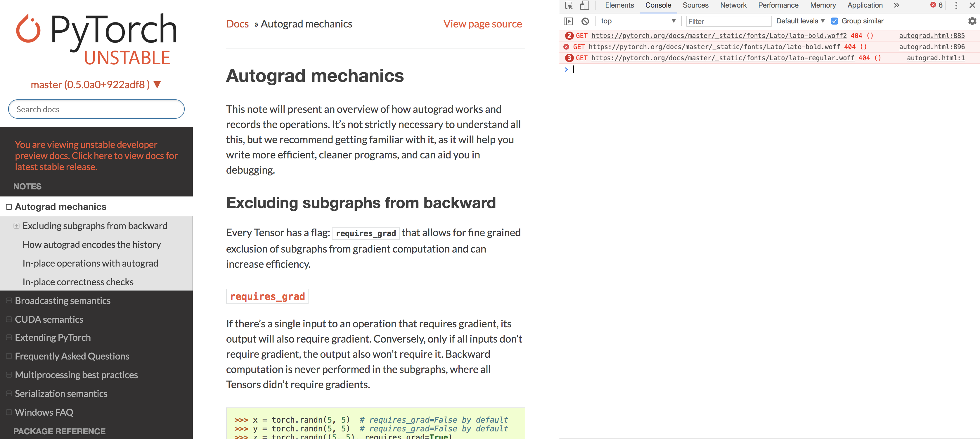Open DevTools three-dot customize menu

coord(956,5)
